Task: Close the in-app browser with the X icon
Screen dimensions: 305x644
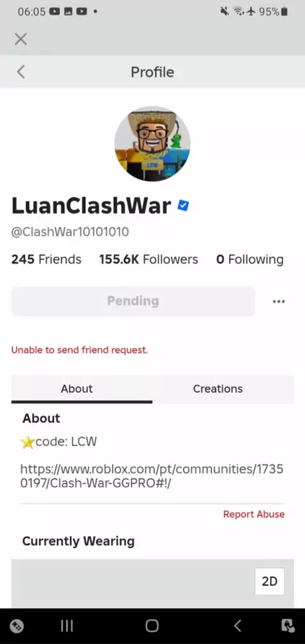Action: click(x=20, y=39)
